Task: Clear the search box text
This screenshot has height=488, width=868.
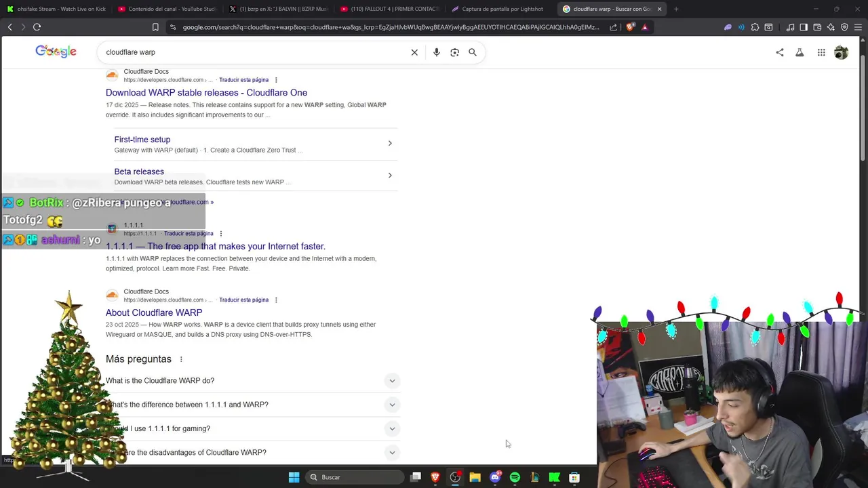Action: [x=414, y=52]
